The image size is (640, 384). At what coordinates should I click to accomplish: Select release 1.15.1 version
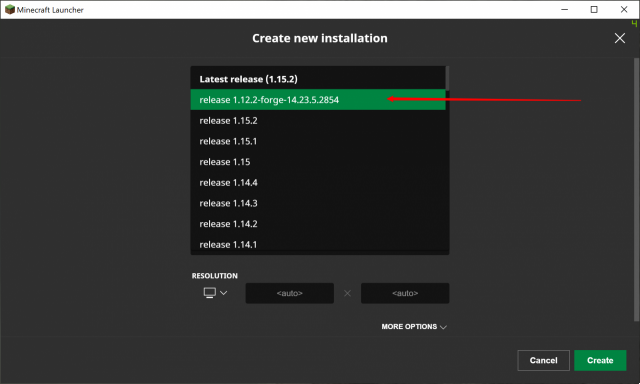[x=318, y=141]
